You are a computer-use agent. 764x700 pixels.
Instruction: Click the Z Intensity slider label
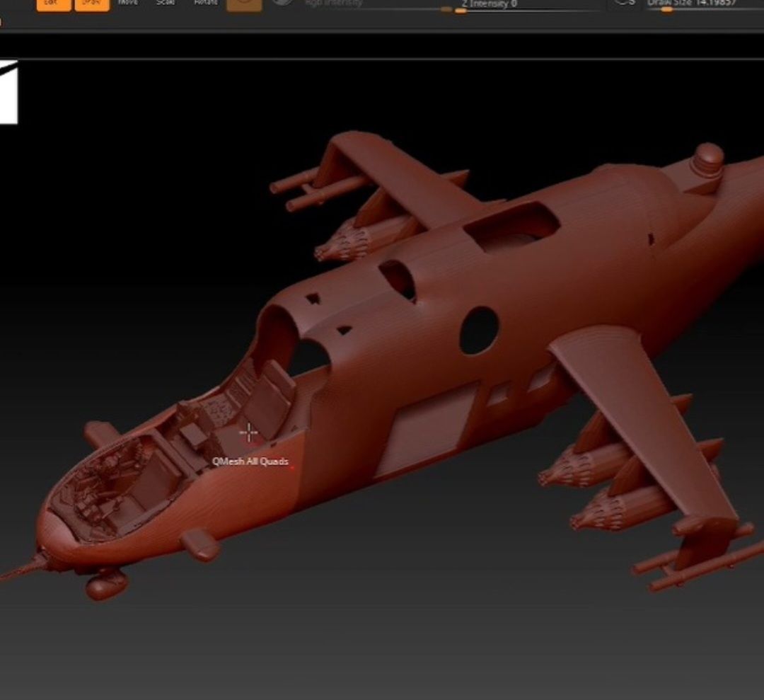[490, 4]
